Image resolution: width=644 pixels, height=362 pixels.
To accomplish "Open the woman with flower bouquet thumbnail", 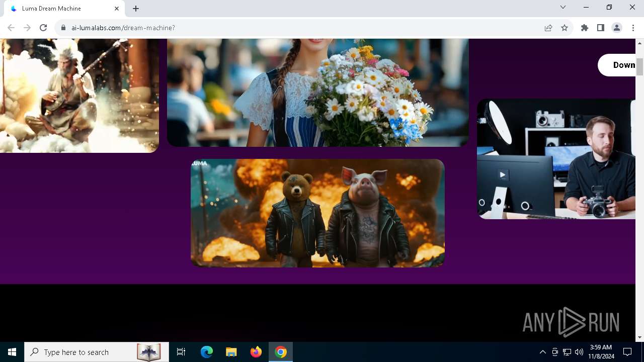I will point(318,93).
